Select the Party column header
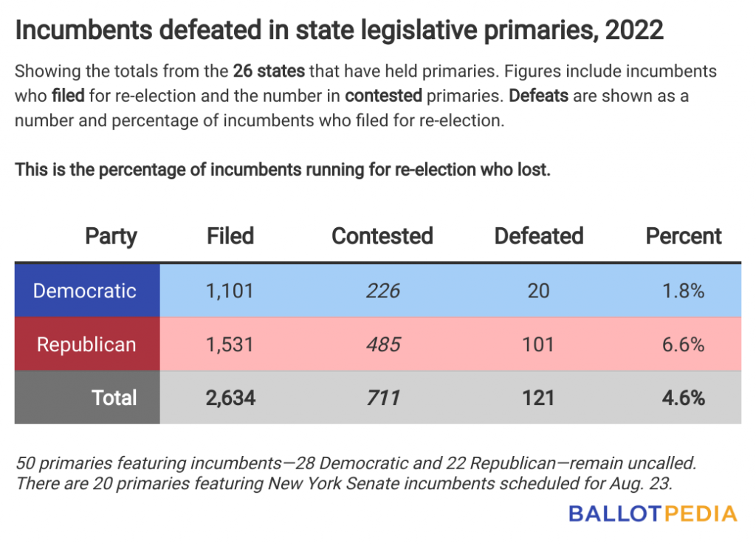The width and height of the screenshot is (756, 546). (111, 237)
